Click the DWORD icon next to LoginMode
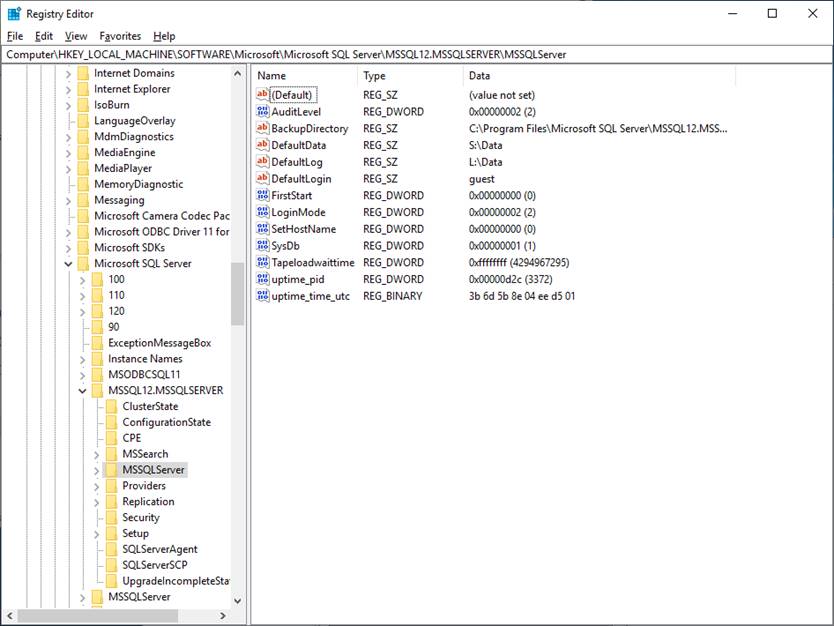Screen dimensions: 834x626 [x=262, y=212]
